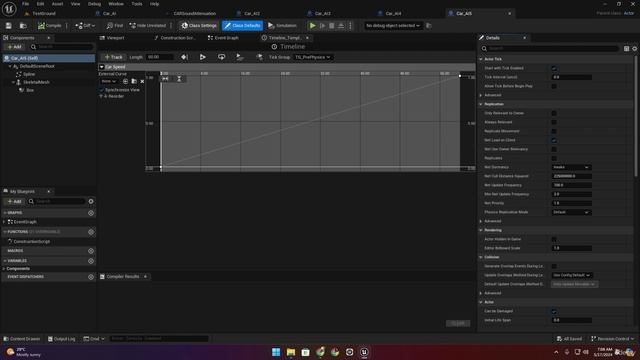Toggle Use Last Keyframe in timeline
The height and width of the screenshot is (360, 640).
click(184, 57)
